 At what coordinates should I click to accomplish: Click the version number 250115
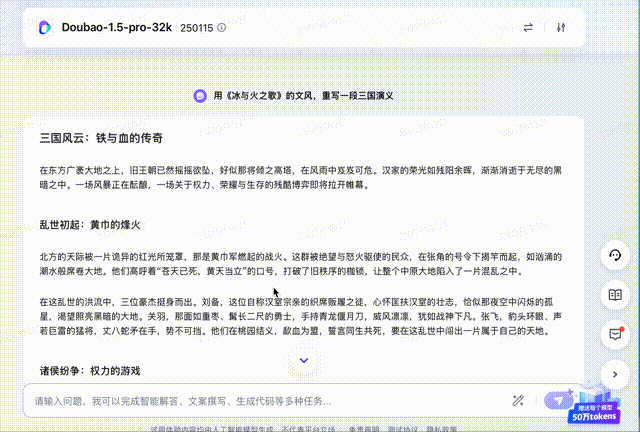[197, 28]
